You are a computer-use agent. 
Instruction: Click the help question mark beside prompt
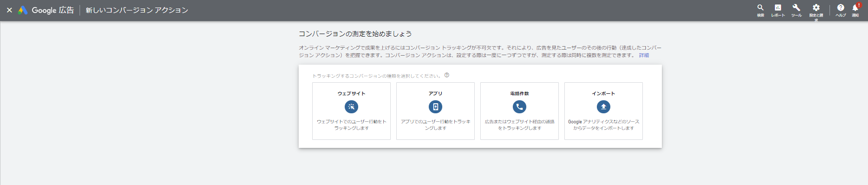tap(447, 75)
